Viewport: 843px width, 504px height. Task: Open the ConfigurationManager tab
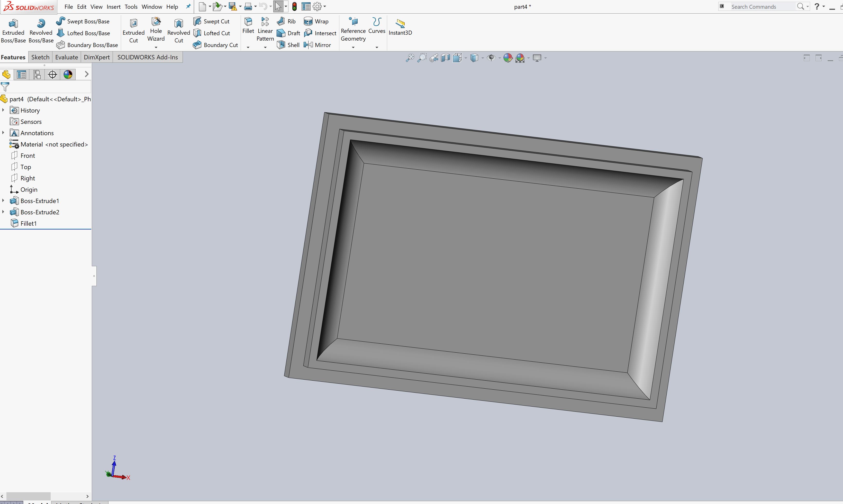pos(37,74)
